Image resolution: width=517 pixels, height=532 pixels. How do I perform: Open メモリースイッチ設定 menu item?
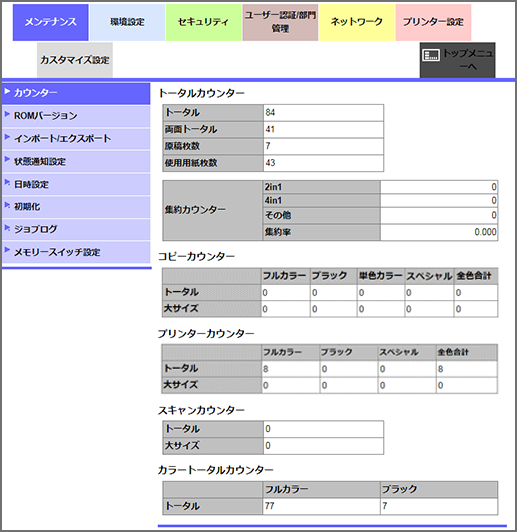(76, 252)
